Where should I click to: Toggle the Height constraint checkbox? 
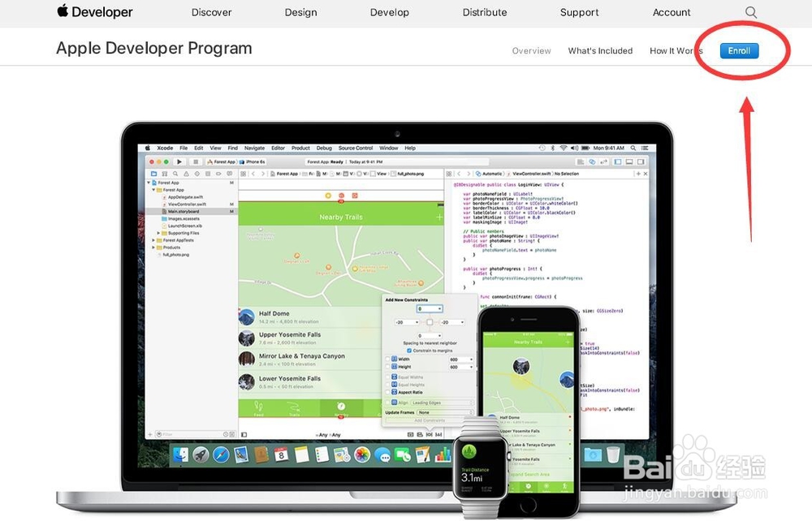click(387, 366)
